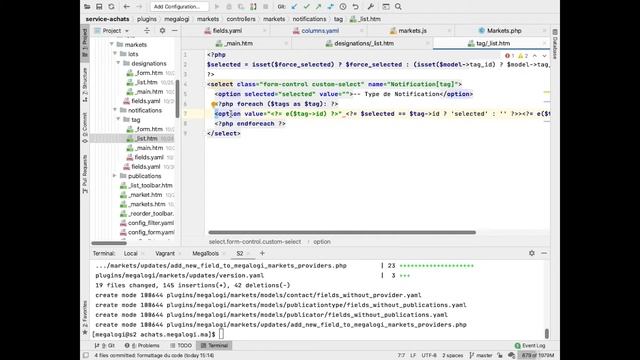The height and width of the screenshot is (360, 640).
Task: Click the Rollback undo arrow icon
Action: 356,7
